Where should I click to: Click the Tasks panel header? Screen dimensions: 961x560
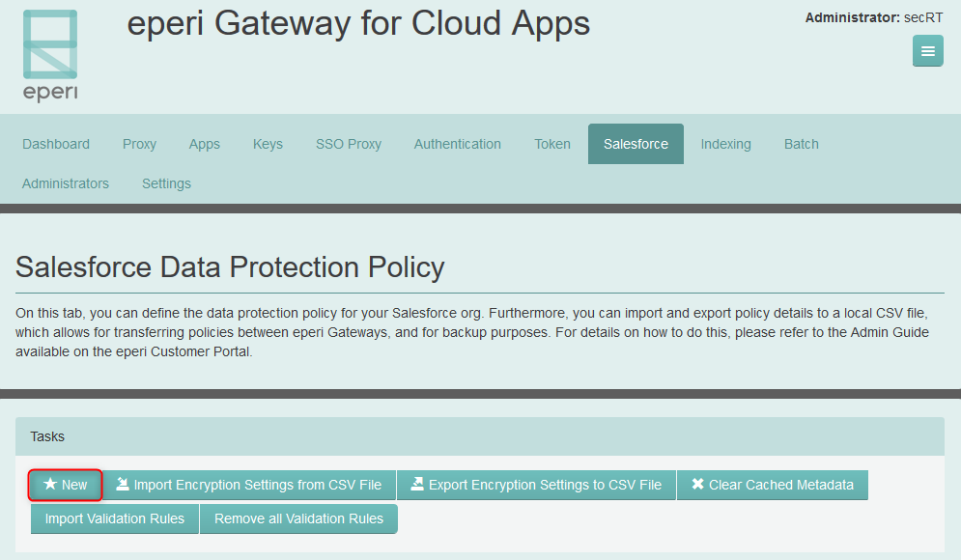pos(480,436)
